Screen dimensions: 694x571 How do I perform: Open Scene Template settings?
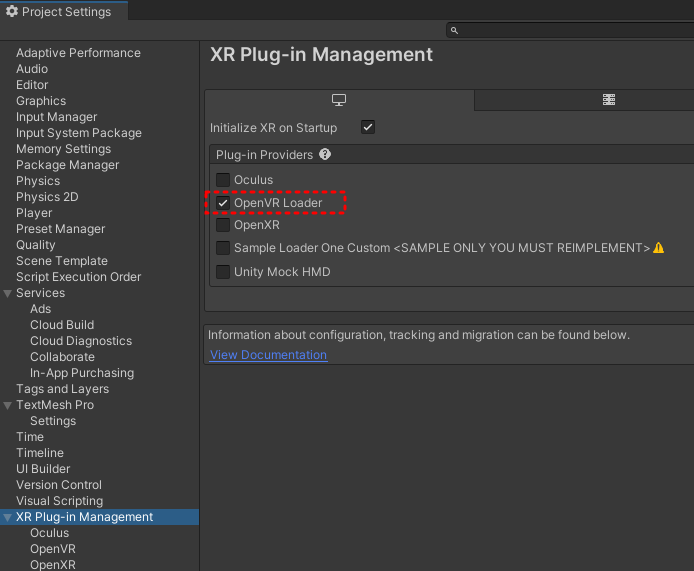[x=62, y=261]
